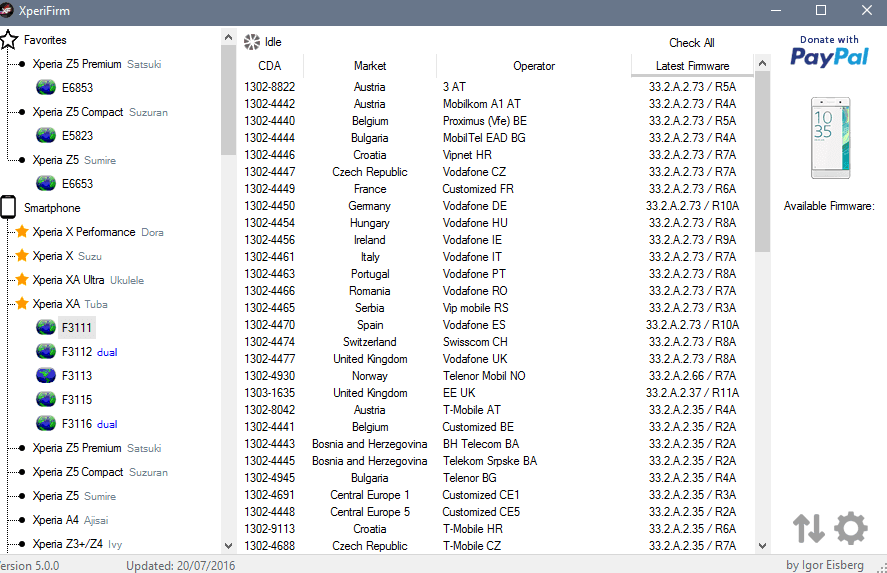Click the firmware list scroll up arrow
Viewport: 887px width, 573px height.
pos(762,63)
